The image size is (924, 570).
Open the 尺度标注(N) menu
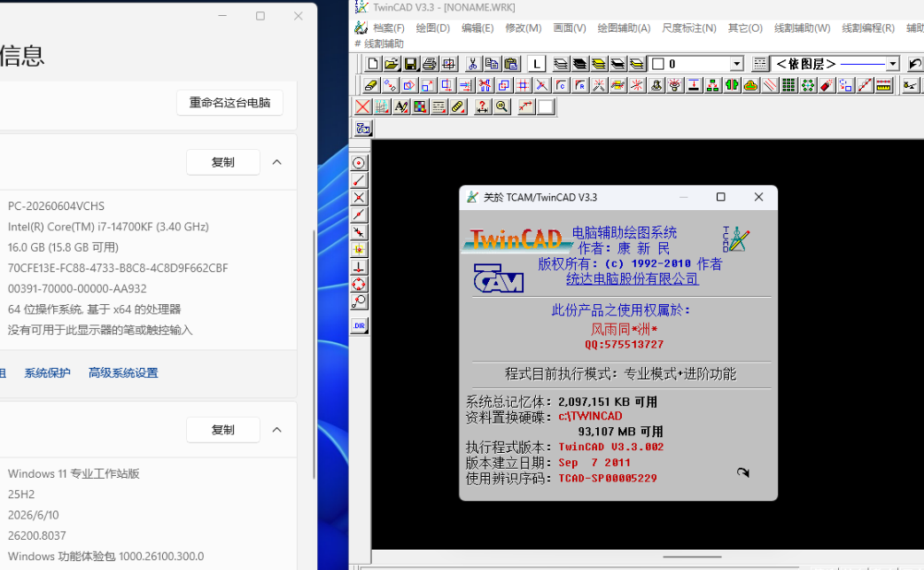coord(689,27)
